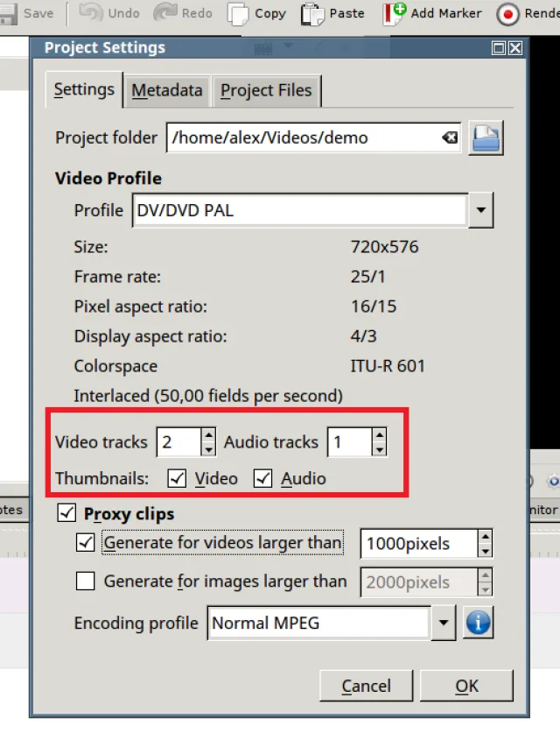The height and width of the screenshot is (747, 560).
Task: Enable Generate for images larger than
Action: pos(85,581)
